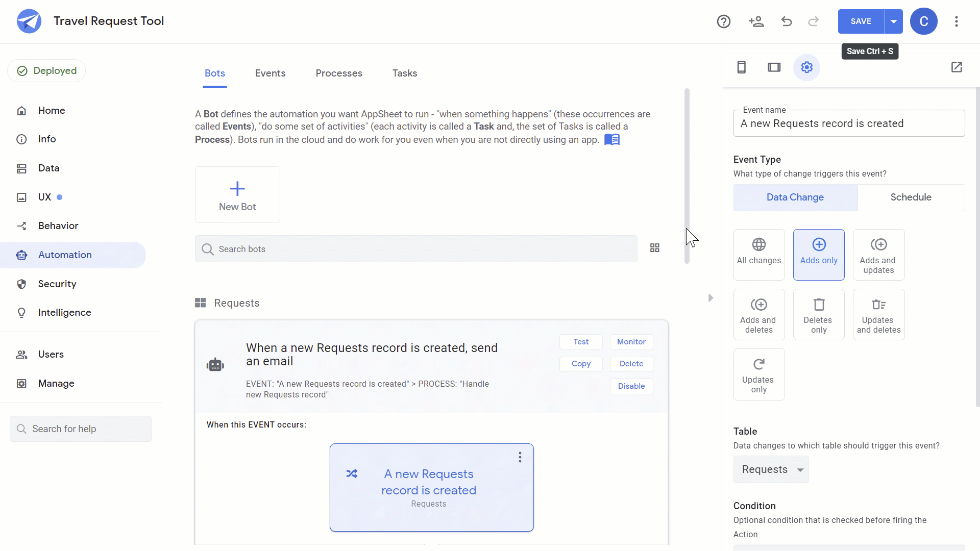Switch to the Events tab
This screenshot has width=980, height=551.
(270, 72)
